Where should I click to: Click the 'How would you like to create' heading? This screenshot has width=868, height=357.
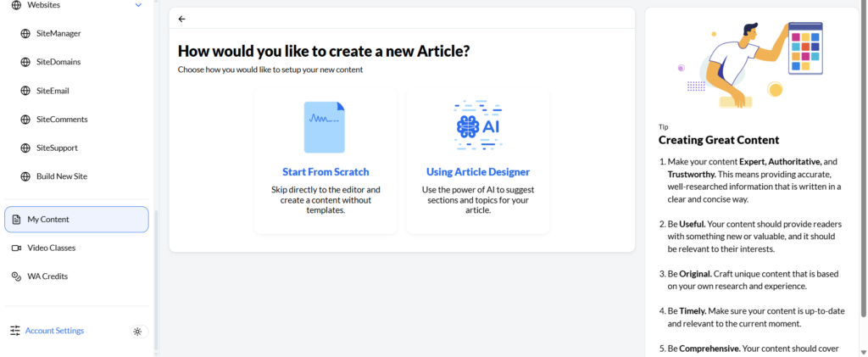point(324,52)
